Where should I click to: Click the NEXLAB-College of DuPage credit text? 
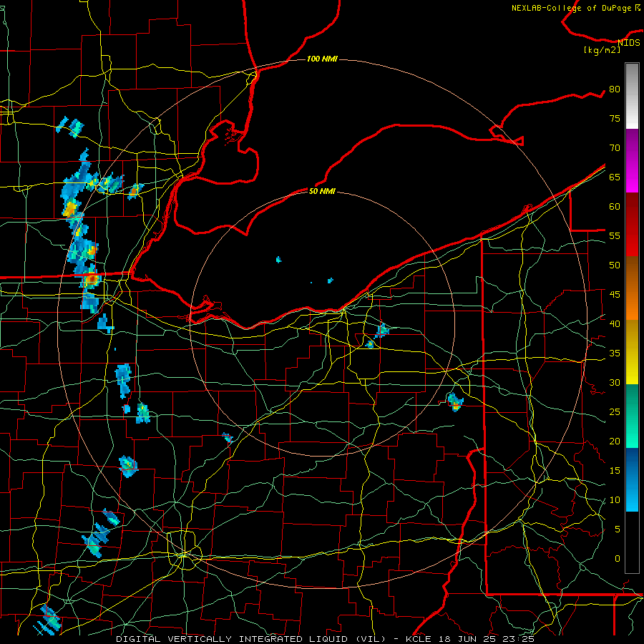(x=575, y=8)
